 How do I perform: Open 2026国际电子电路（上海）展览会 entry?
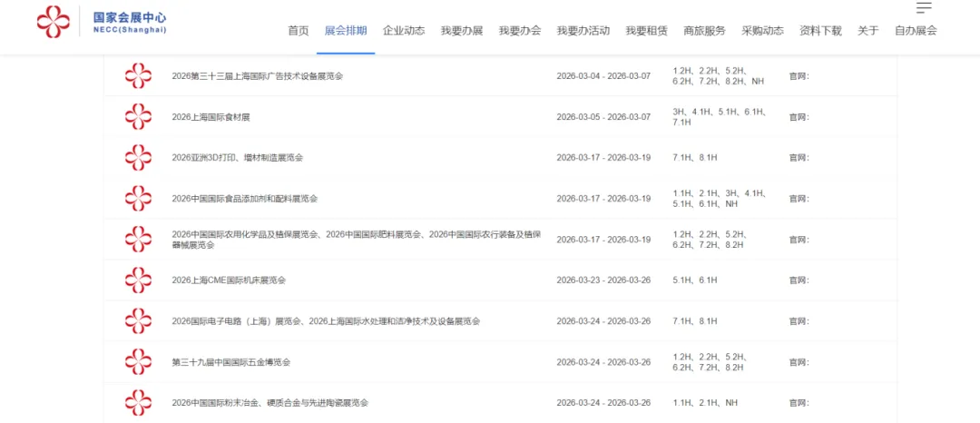click(x=327, y=321)
